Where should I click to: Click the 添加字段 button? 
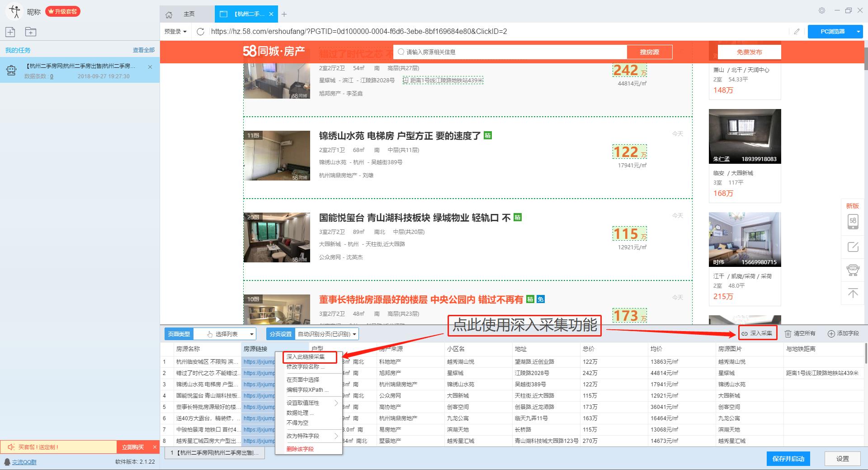point(843,333)
